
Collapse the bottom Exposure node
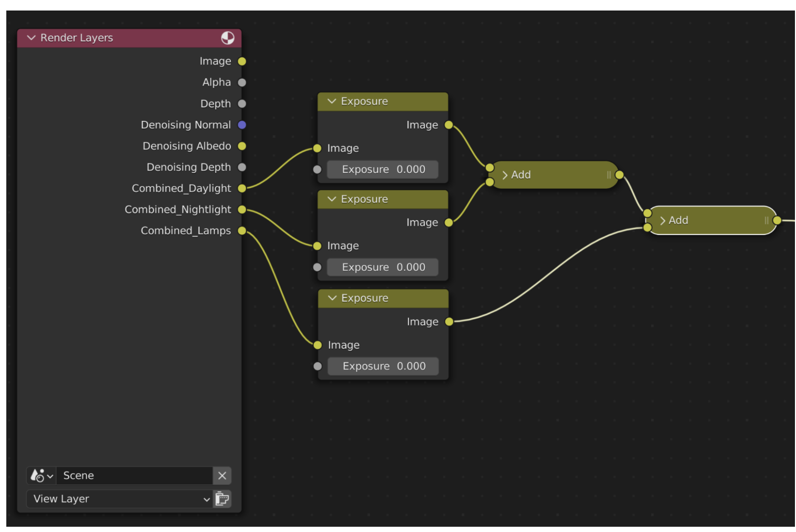click(332, 298)
